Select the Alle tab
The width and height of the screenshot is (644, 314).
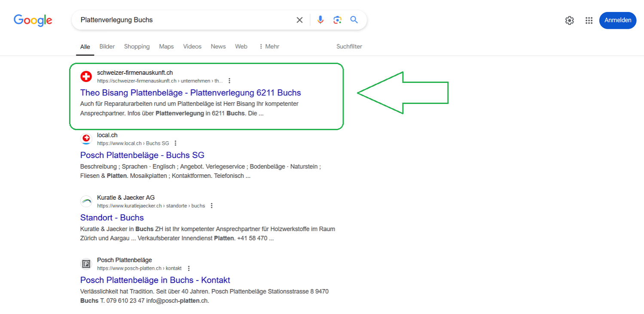click(85, 46)
